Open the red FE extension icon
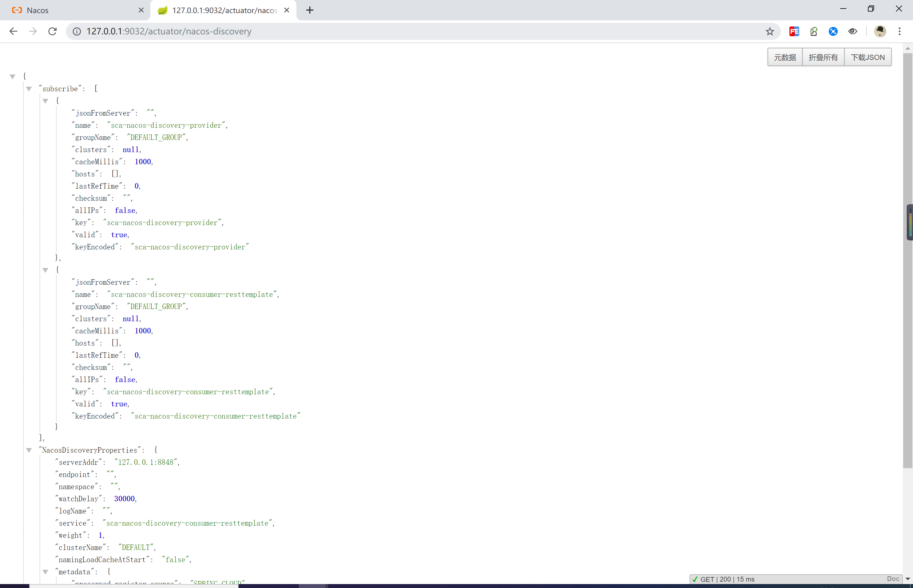Screen dimensions: 913x588 click(794, 31)
